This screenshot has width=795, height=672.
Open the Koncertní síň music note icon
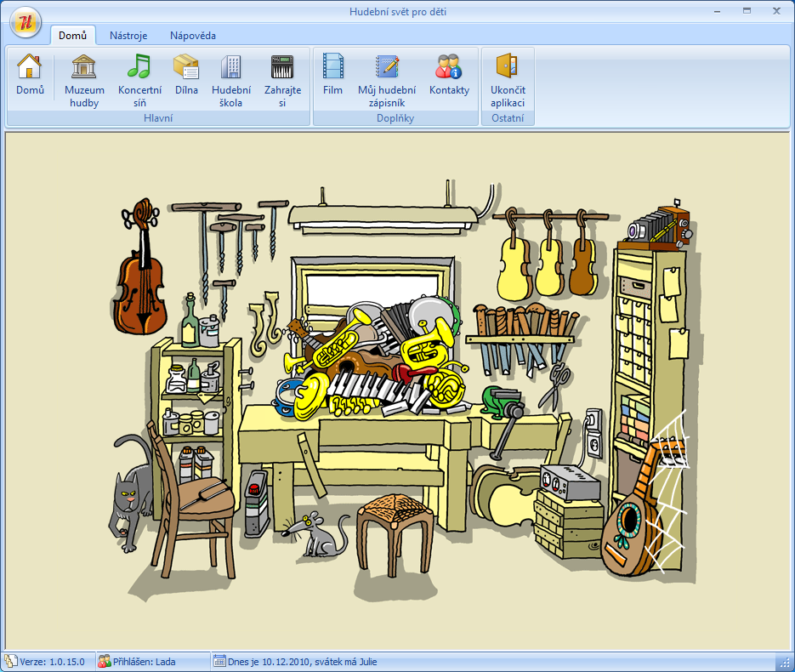(x=139, y=80)
